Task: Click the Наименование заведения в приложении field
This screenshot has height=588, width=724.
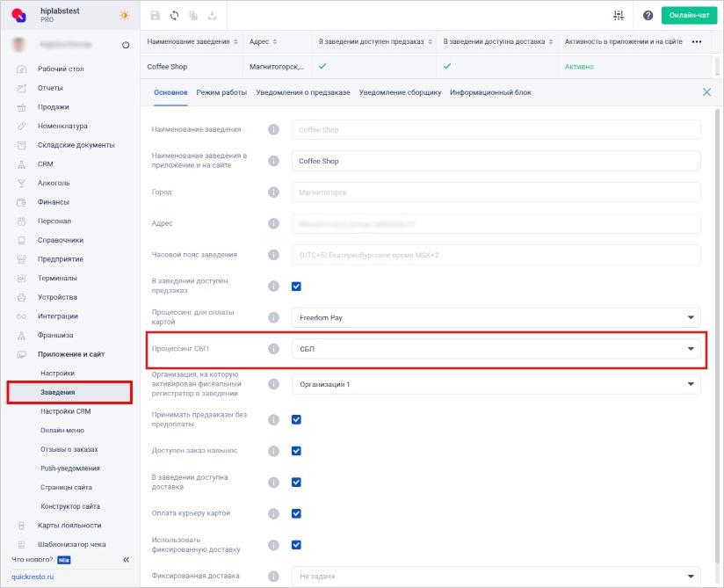Action: (x=496, y=161)
